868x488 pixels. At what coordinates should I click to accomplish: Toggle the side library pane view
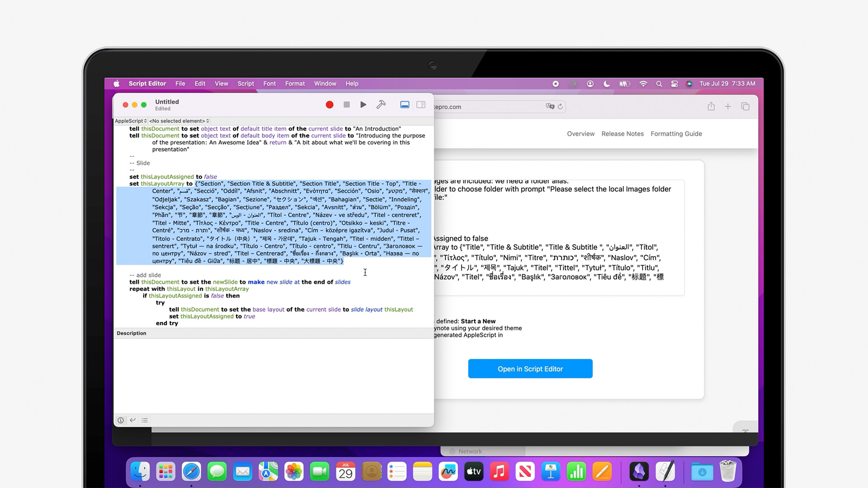(421, 105)
